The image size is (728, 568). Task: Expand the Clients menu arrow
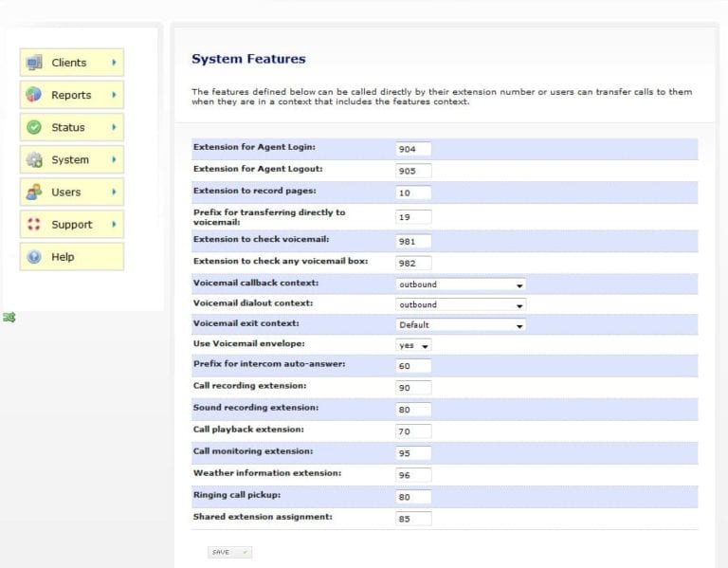point(114,63)
